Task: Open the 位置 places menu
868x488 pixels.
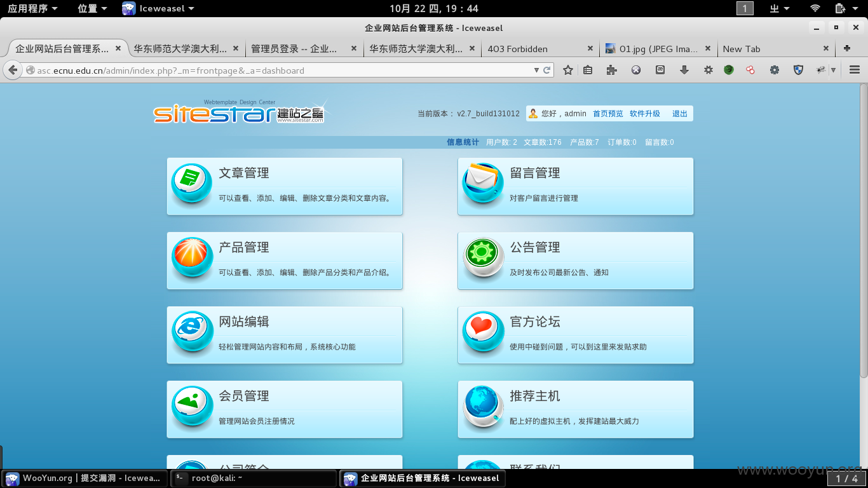Action: pyautogui.click(x=92, y=8)
